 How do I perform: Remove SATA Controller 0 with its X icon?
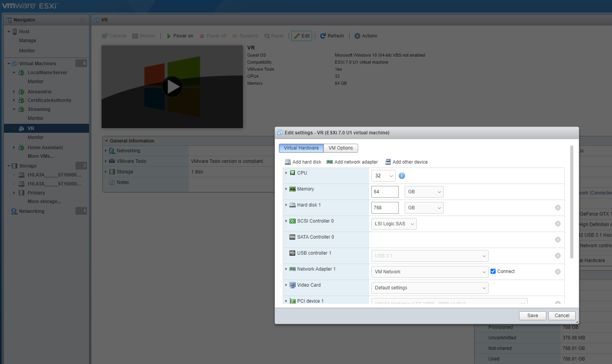[x=558, y=240]
